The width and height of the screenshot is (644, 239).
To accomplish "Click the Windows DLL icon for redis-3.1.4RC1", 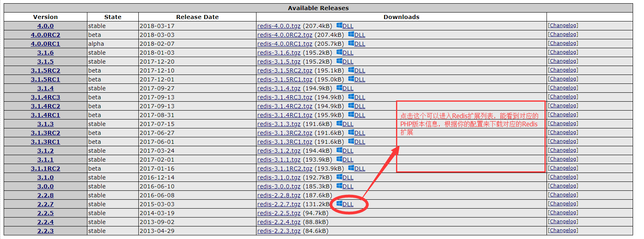I will [351, 115].
